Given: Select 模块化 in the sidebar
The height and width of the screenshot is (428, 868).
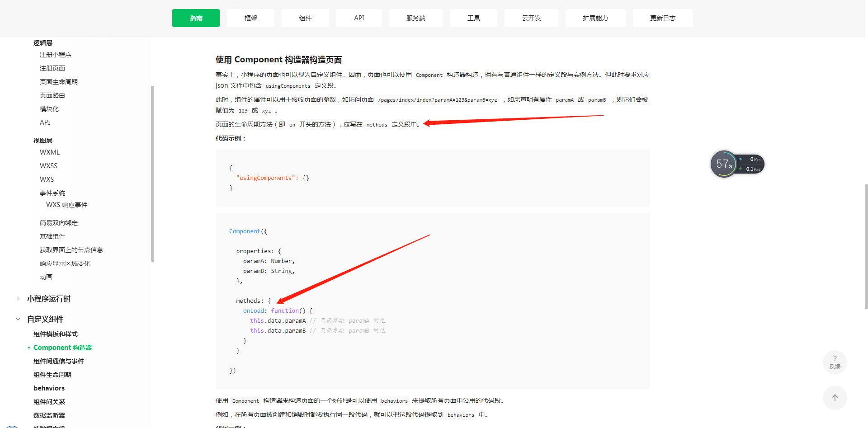Looking at the screenshot, I should pos(49,109).
